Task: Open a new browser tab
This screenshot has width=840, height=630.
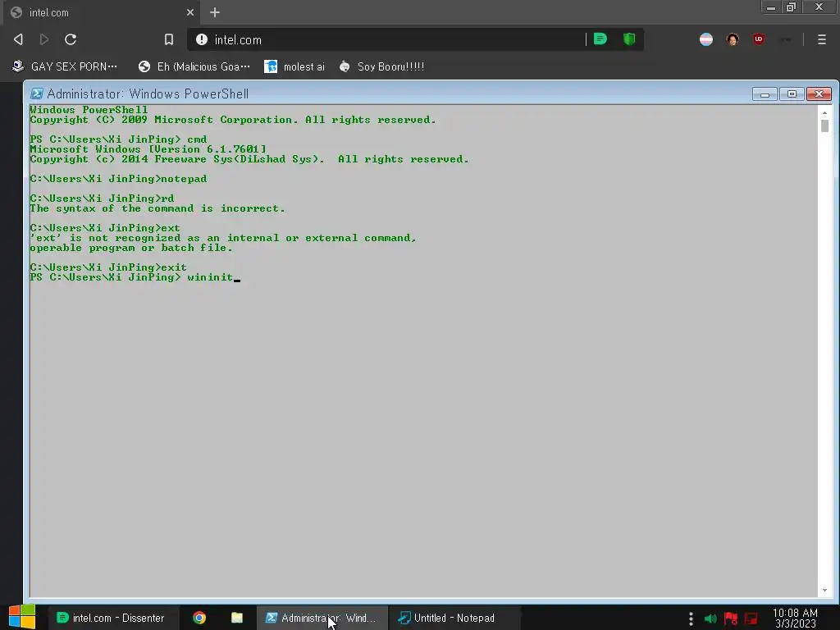Action: tap(215, 12)
